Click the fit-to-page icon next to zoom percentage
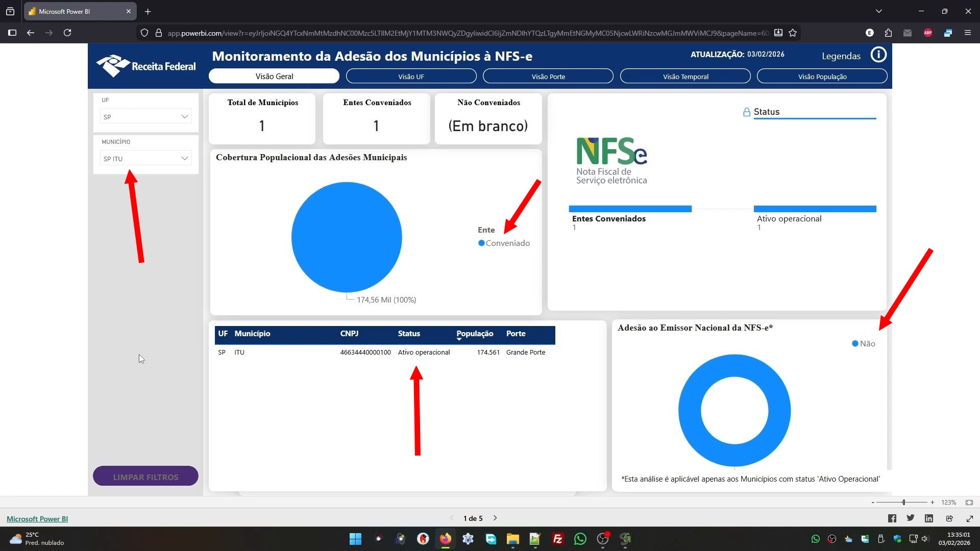 coord(969,503)
